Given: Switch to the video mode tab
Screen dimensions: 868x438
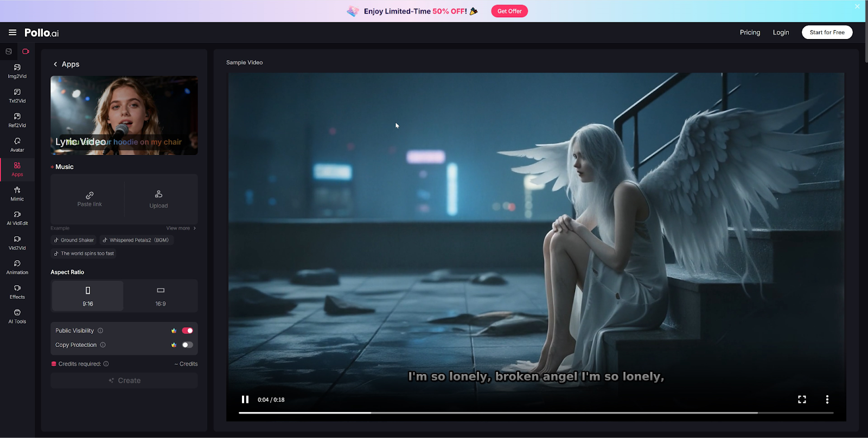Looking at the screenshot, I should pos(25,51).
